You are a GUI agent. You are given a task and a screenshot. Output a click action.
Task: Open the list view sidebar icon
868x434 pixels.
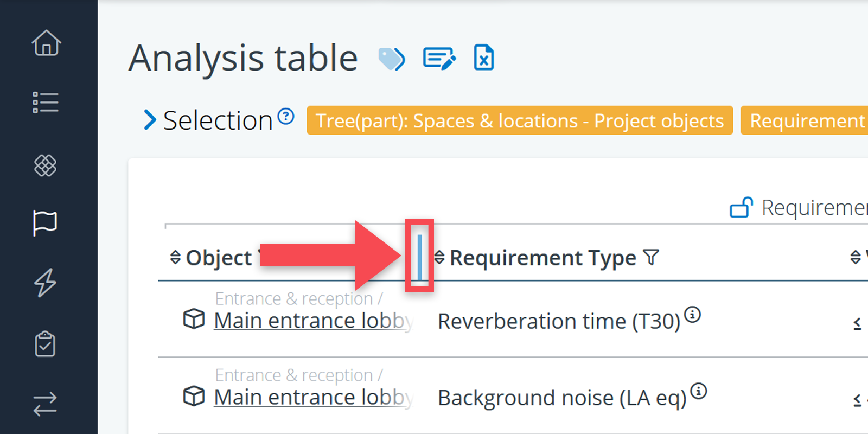[x=46, y=103]
